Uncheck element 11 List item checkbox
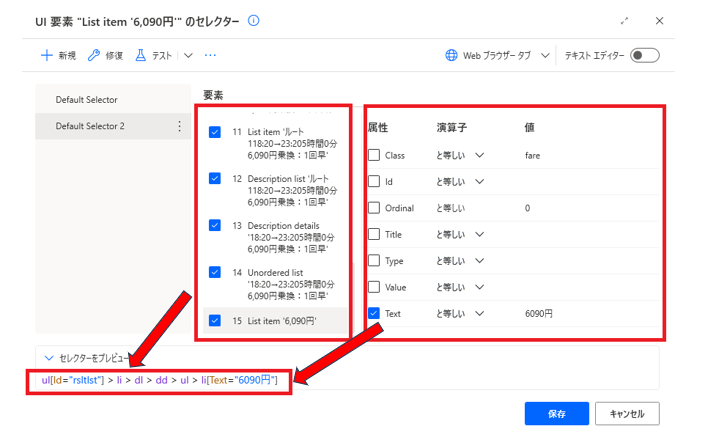 tap(215, 132)
